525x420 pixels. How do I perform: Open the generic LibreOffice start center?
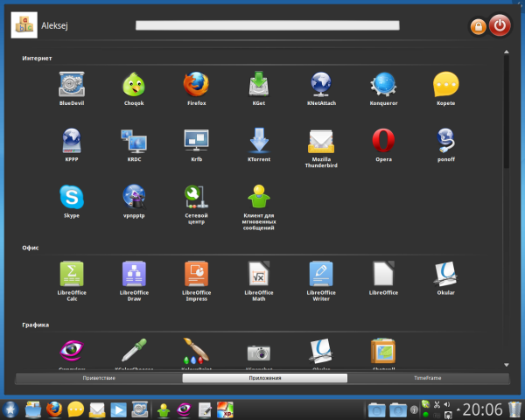[383, 278]
